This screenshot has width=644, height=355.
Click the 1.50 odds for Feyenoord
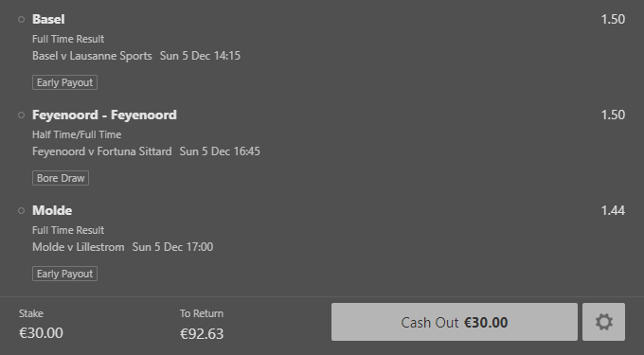[x=613, y=115]
